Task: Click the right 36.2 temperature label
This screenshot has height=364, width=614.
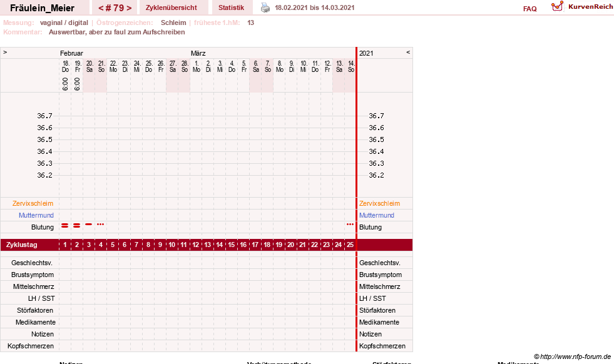Action: coord(376,175)
